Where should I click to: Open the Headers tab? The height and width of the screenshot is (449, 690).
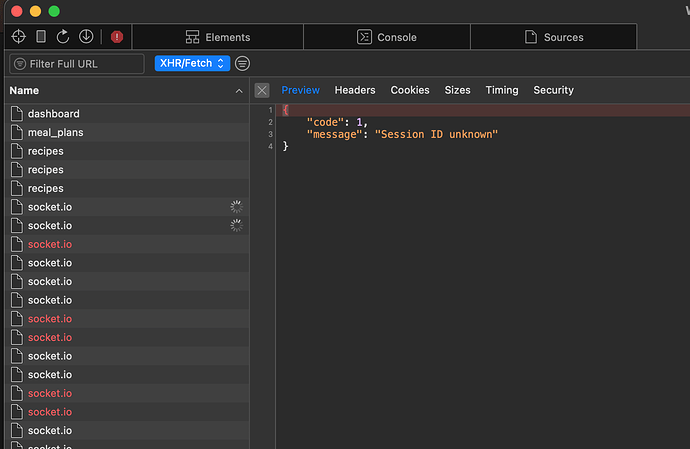(355, 90)
